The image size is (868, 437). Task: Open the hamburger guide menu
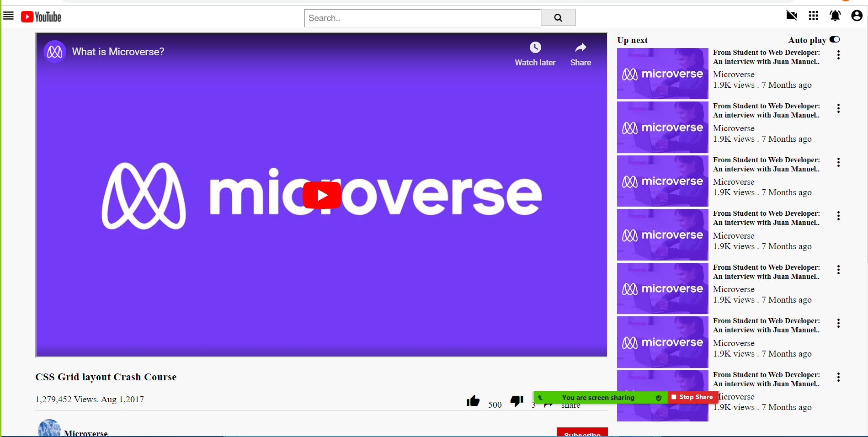point(8,16)
